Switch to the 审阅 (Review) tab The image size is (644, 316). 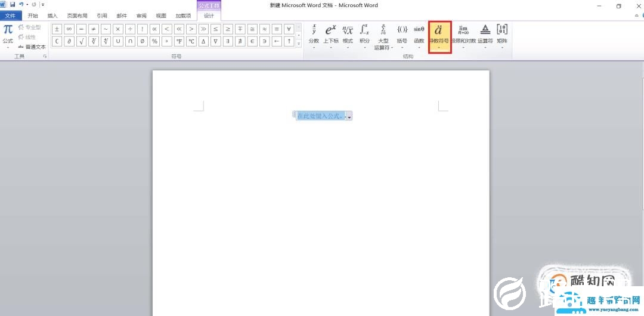[x=141, y=16]
